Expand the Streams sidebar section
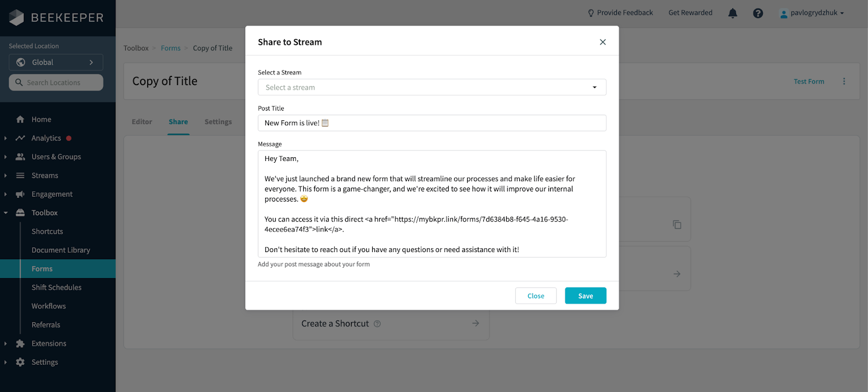This screenshot has width=868, height=392. pos(5,176)
